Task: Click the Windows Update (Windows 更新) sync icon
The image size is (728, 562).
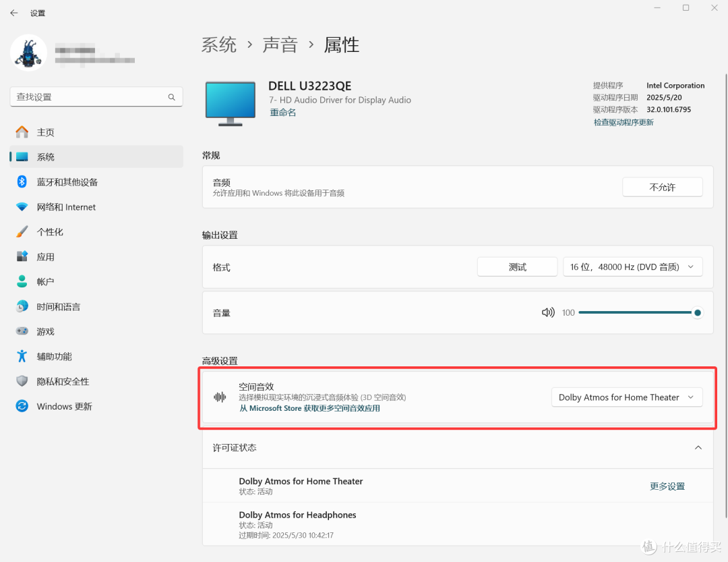Action: click(22, 405)
